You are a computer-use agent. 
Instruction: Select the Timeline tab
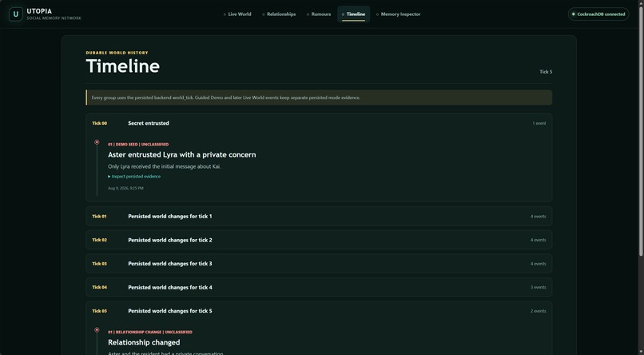(354, 14)
